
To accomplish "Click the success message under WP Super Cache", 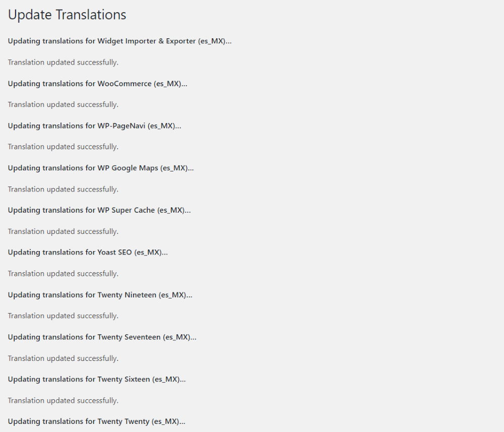I will pyautogui.click(x=63, y=231).
